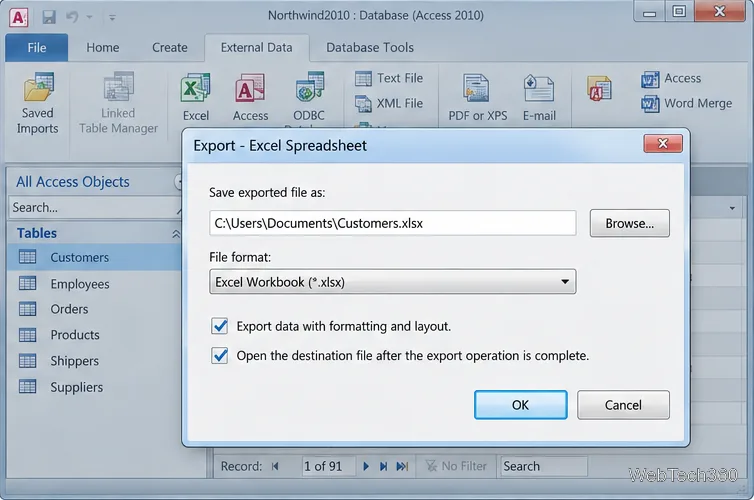Close the Export - Excel Spreadsheet dialog

pyautogui.click(x=663, y=144)
